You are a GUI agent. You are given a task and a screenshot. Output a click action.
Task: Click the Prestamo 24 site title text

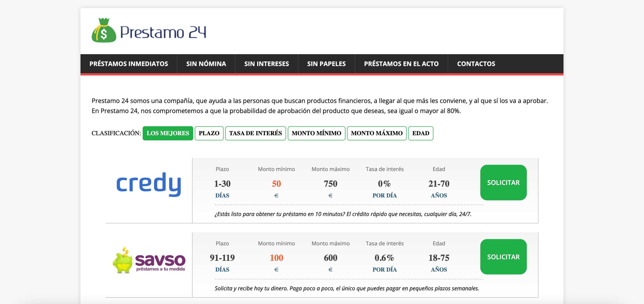tap(163, 32)
